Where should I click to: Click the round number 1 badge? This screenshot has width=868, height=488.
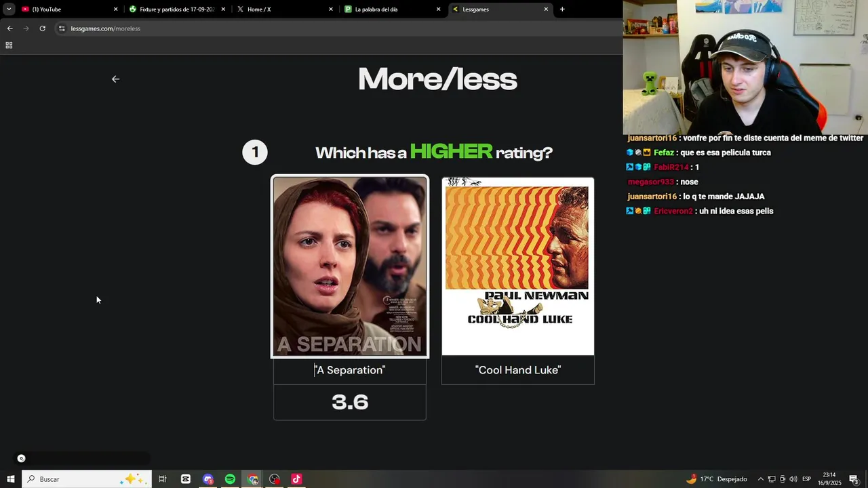pos(255,152)
